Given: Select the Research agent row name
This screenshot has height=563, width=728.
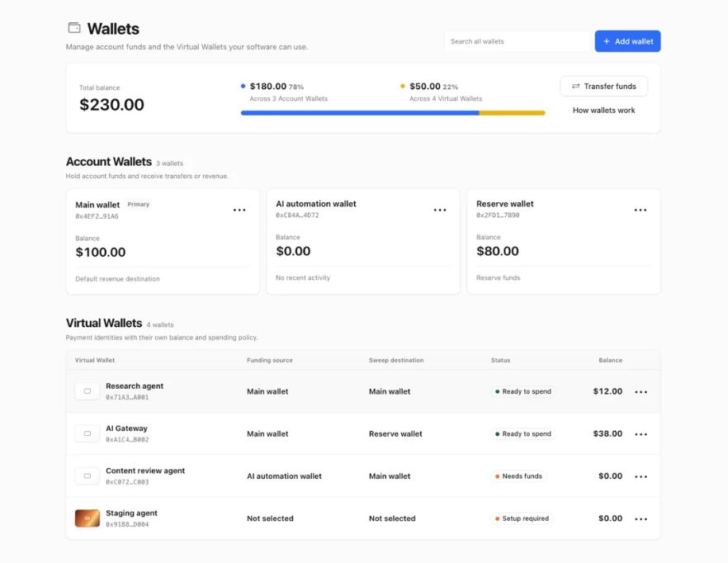Looking at the screenshot, I should tap(135, 386).
